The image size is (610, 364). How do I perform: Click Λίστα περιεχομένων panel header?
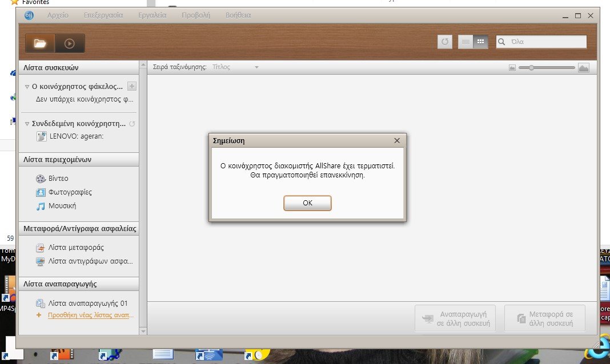tap(79, 160)
